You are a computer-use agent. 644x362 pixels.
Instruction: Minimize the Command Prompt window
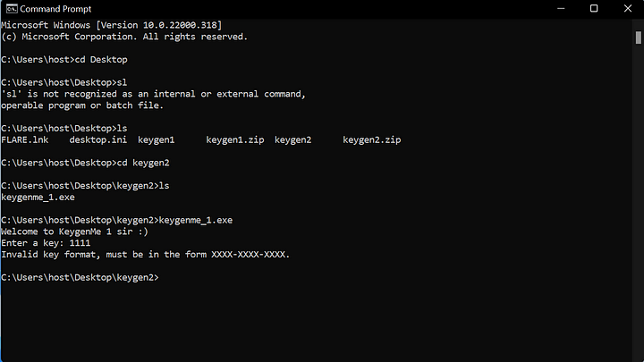[561, 9]
